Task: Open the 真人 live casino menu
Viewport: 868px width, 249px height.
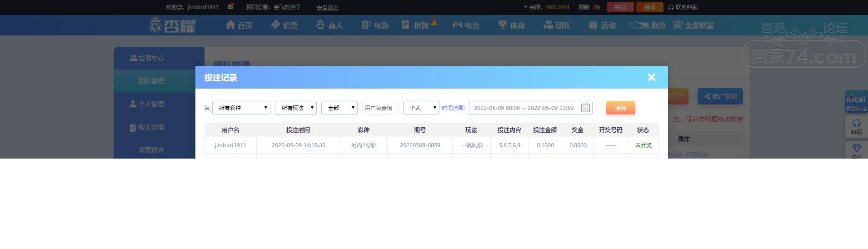Action: click(329, 25)
